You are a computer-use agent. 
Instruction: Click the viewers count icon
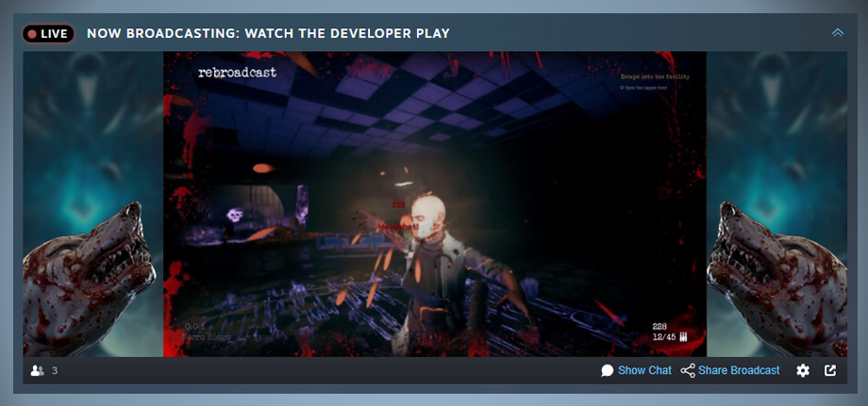pyautogui.click(x=38, y=370)
